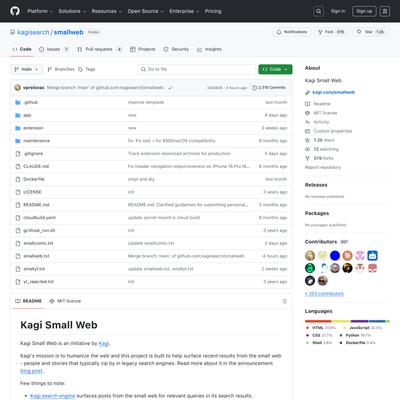Open the maintenance folder
Viewport: 400px width, 400px height.
36,141
